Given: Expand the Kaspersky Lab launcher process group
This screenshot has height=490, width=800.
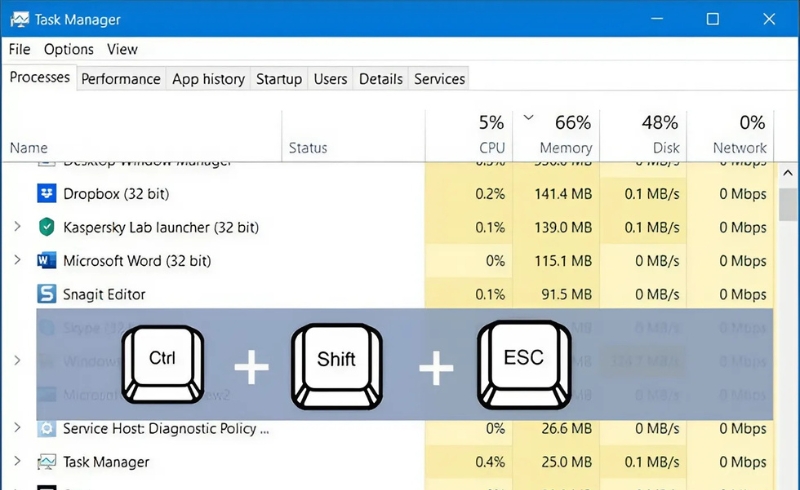Looking at the screenshot, I should point(17,227).
